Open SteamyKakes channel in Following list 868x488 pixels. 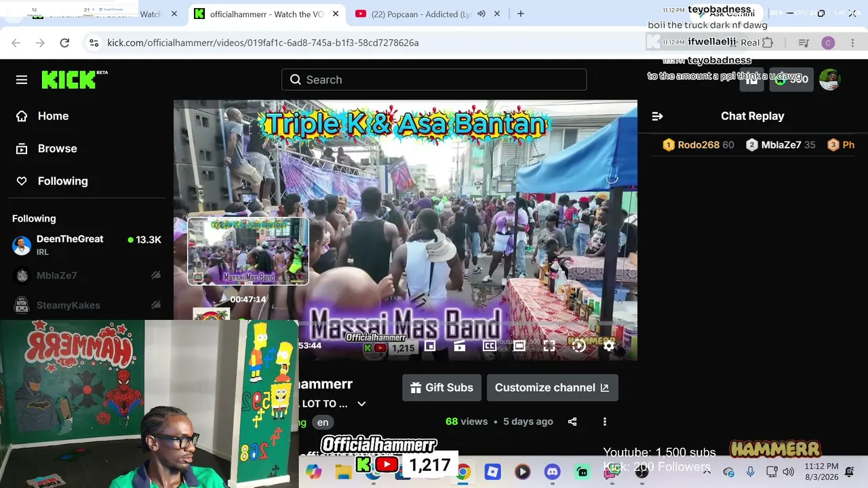point(87,305)
